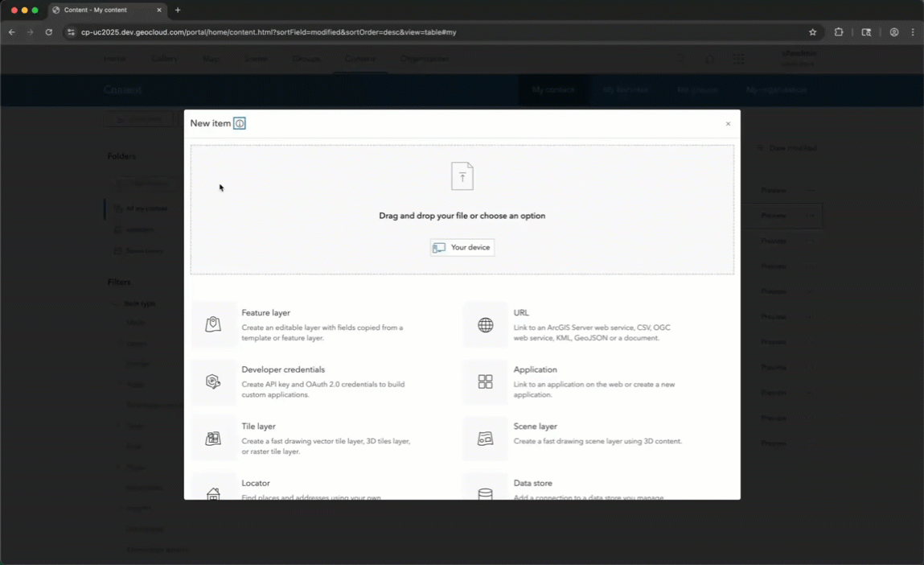Select the Developer credentials icon
This screenshot has width=924, height=565.
click(x=213, y=381)
